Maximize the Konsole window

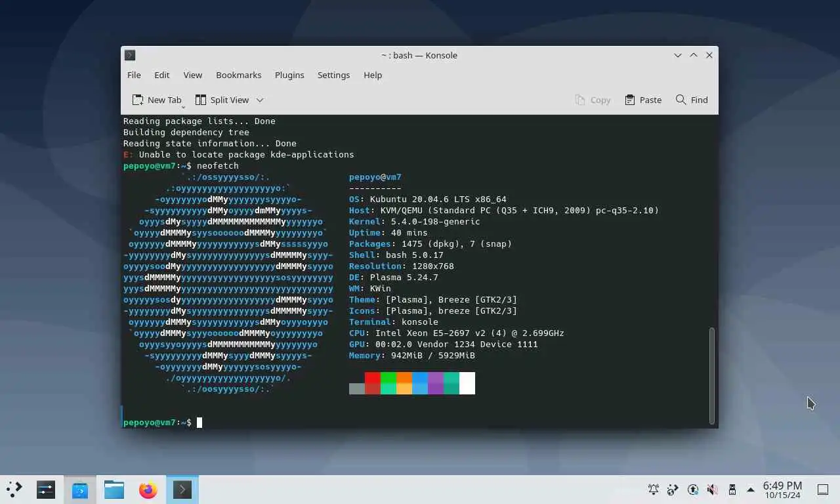click(x=694, y=55)
